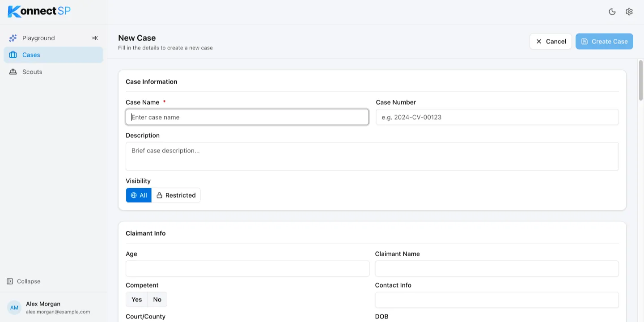Screen dimensions: 644x322
Task: Go to the Scouts page
Action: tap(53, 72)
